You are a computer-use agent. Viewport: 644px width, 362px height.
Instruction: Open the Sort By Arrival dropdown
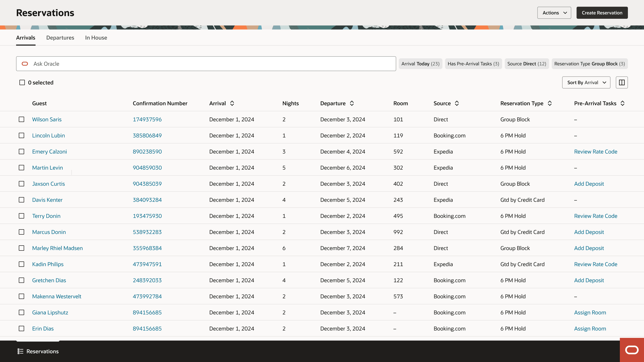click(586, 82)
